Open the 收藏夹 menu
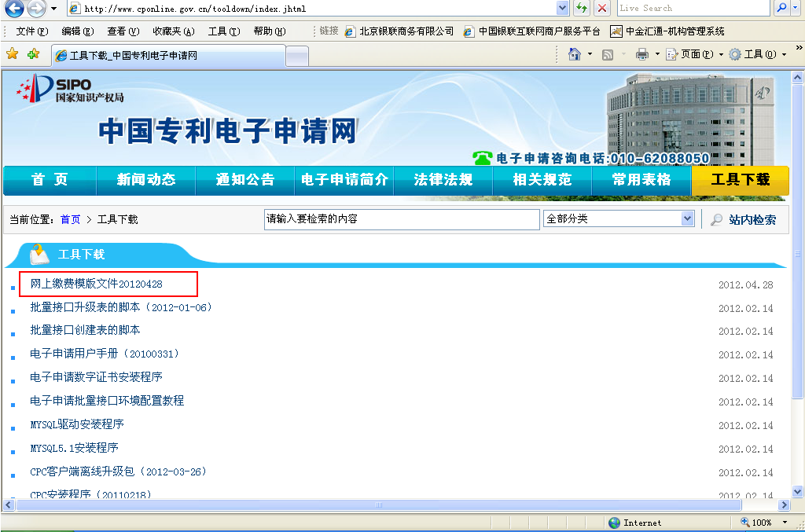Screen dimensions: 805x532 172,31
